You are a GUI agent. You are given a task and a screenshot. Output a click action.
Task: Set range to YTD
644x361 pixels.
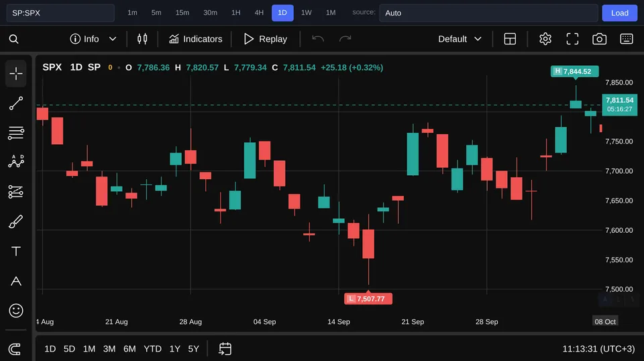pyautogui.click(x=152, y=349)
